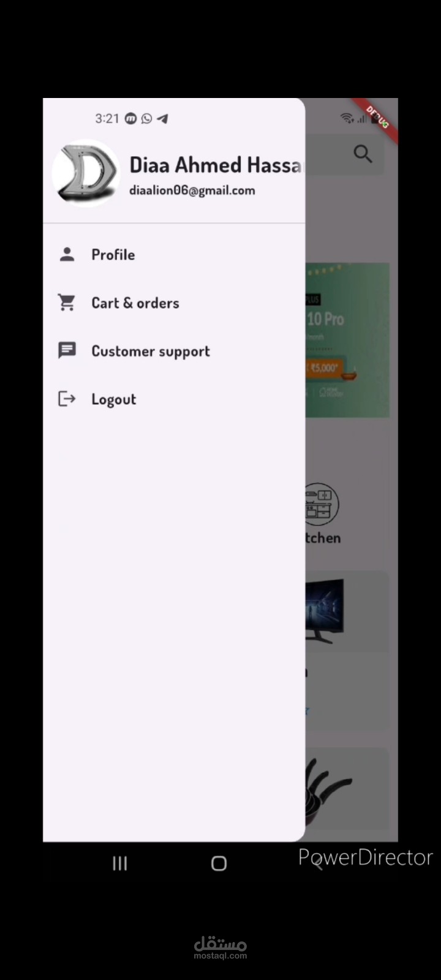Select Logout from the drawer
The height and width of the screenshot is (980, 441).
tap(174, 399)
